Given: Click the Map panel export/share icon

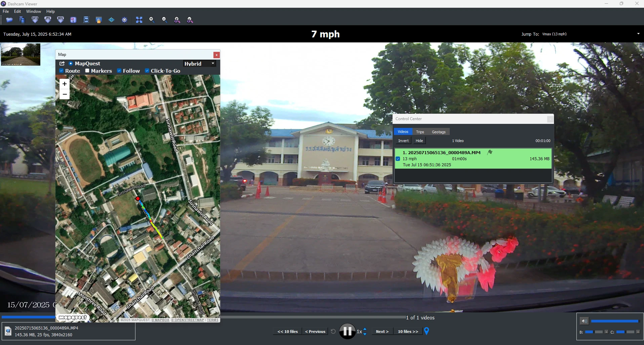Looking at the screenshot, I should [x=62, y=64].
